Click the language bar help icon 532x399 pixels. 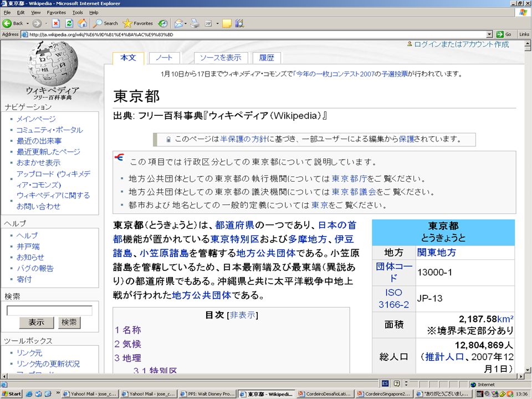pyautogui.click(x=397, y=383)
